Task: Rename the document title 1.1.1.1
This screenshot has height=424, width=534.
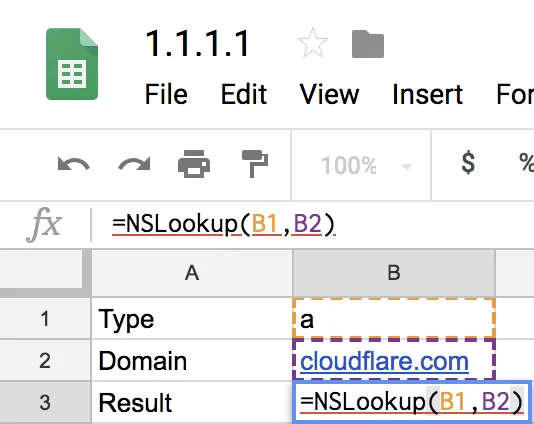Action: [x=198, y=44]
